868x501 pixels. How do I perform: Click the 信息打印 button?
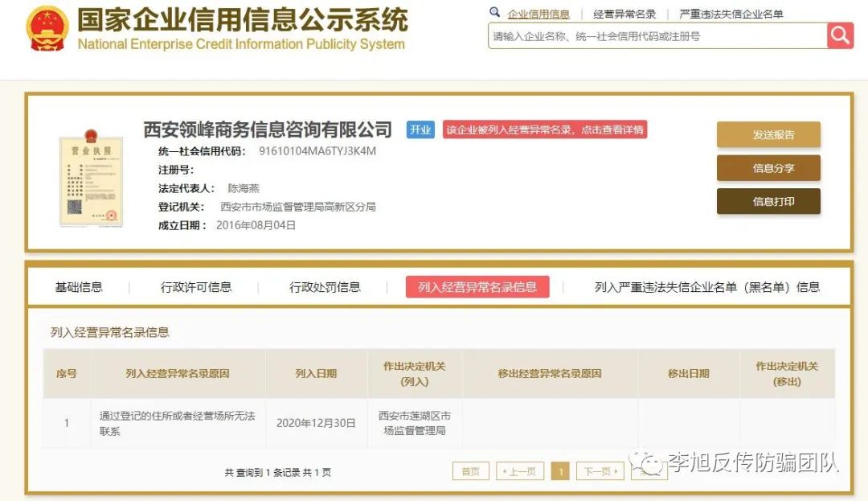pyautogui.click(x=768, y=202)
